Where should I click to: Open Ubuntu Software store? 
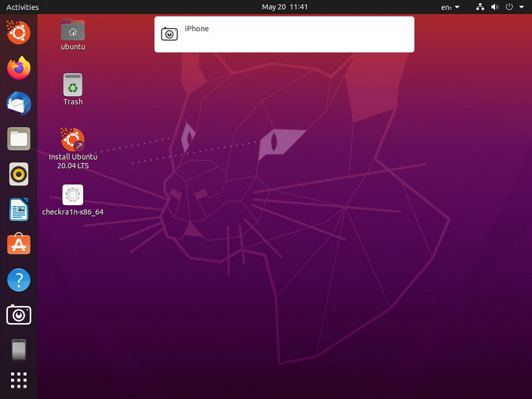(x=19, y=244)
